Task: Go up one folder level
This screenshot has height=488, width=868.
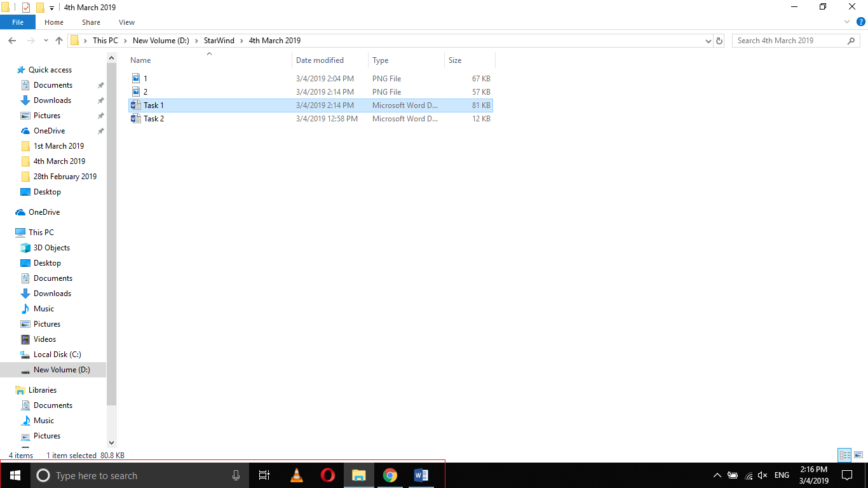Action: tap(58, 40)
